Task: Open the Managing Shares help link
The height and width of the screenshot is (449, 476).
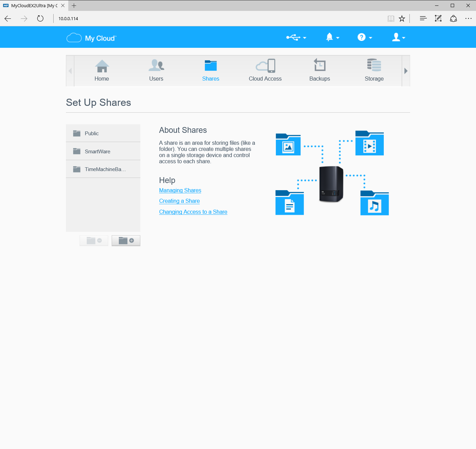Action: (180, 191)
